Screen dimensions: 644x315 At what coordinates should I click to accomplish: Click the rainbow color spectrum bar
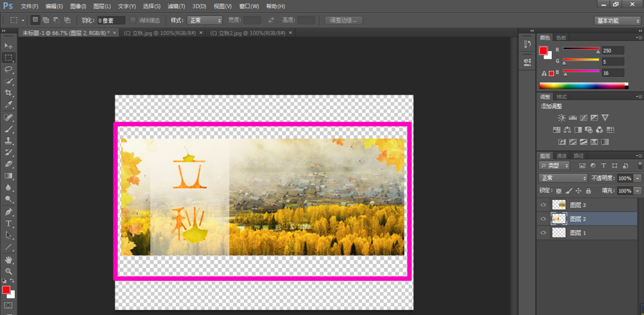583,86
